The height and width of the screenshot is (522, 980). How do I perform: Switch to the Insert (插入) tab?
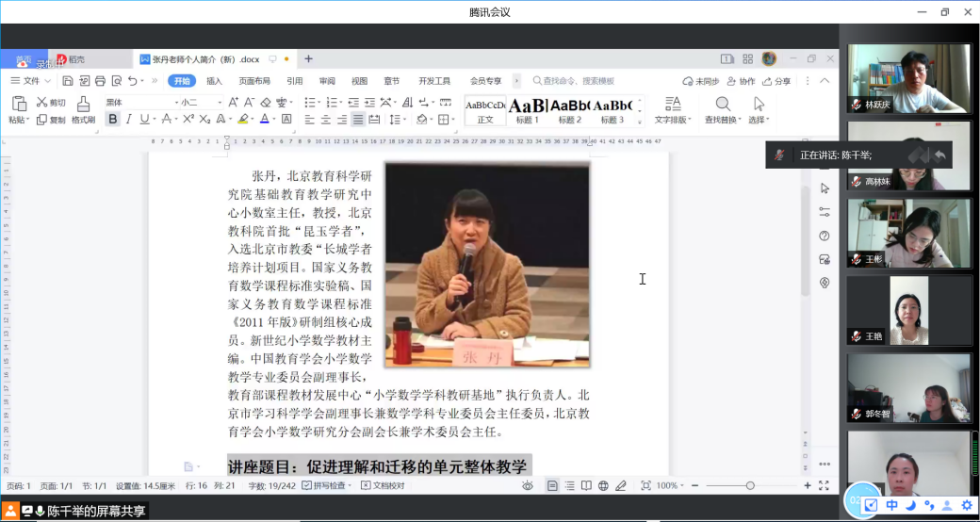tap(215, 81)
